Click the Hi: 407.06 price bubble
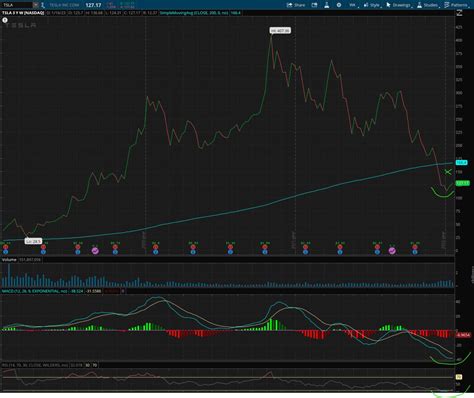The height and width of the screenshot is (398, 474). click(x=280, y=30)
